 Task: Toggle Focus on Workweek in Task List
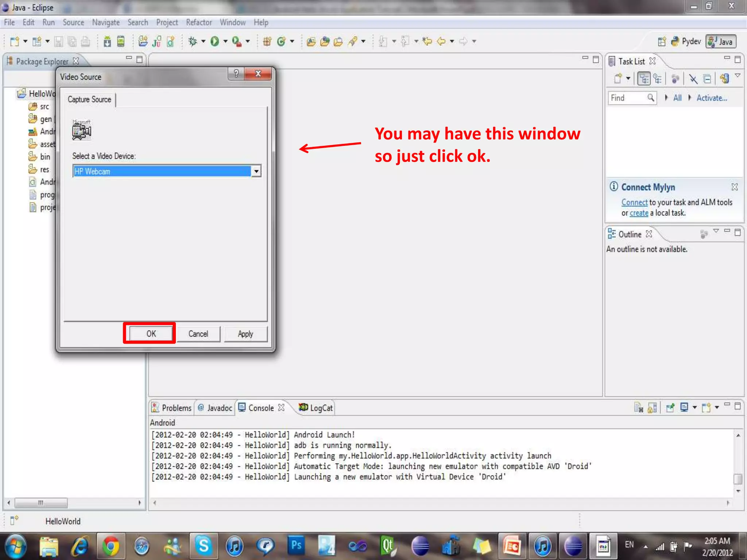coord(675,78)
